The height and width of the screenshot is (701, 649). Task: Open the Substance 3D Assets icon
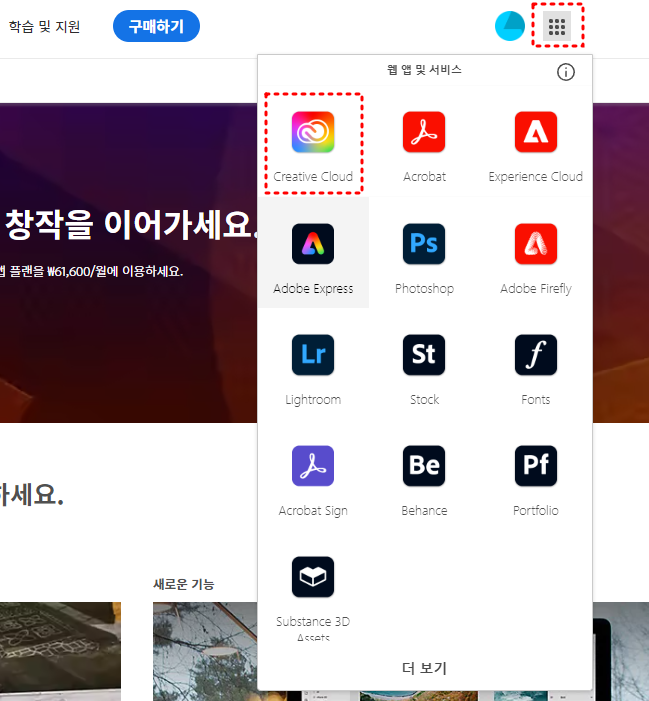(x=313, y=577)
